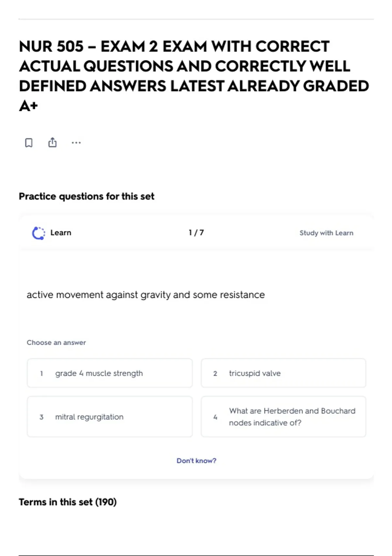This screenshot has width=392, height=556.
Task: Open the three-dot more options menu
Action: (76, 143)
